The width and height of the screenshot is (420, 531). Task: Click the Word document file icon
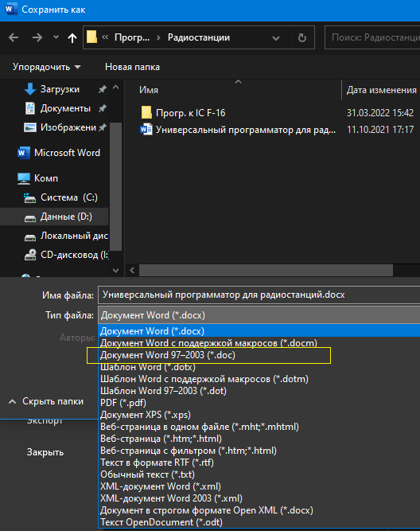146,129
